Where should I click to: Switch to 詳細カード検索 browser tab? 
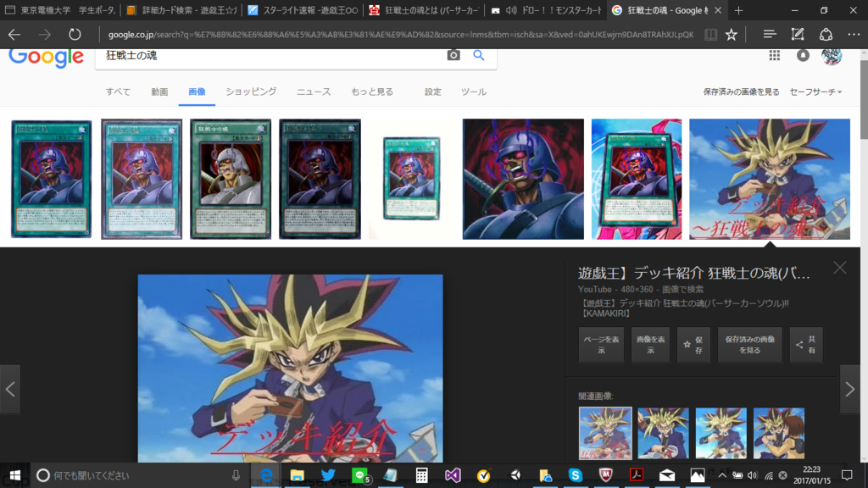coord(181,10)
